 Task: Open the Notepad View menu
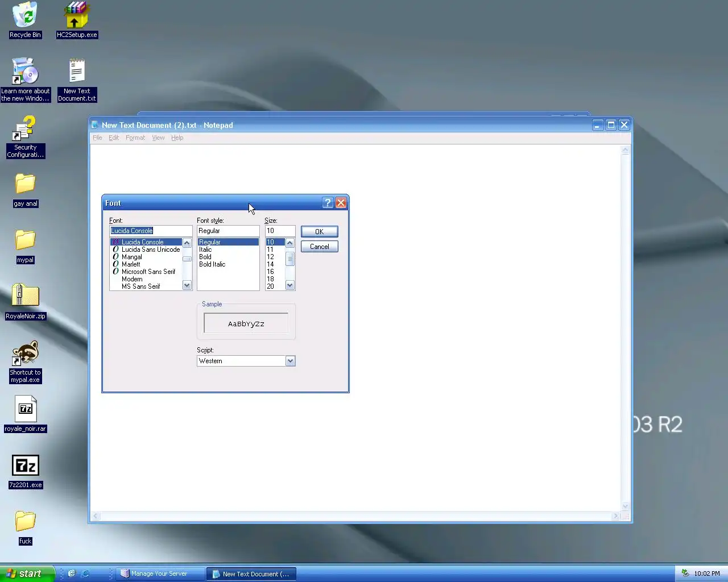click(x=158, y=138)
